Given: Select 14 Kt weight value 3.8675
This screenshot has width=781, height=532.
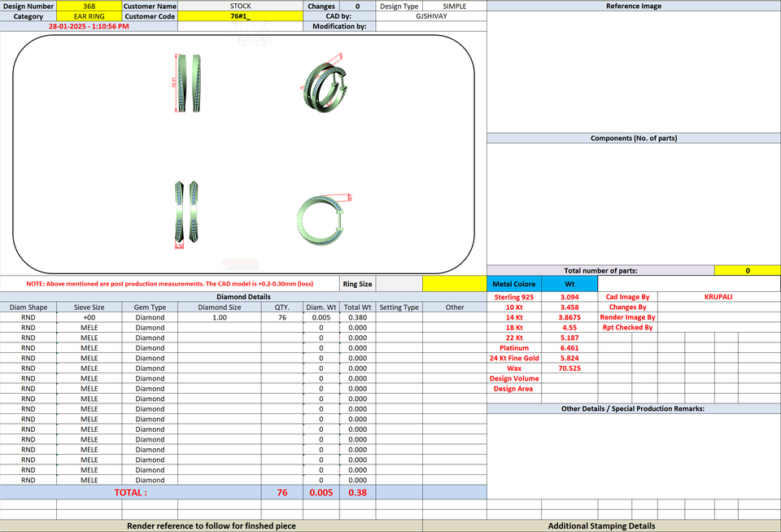Looking at the screenshot, I should [569, 317].
